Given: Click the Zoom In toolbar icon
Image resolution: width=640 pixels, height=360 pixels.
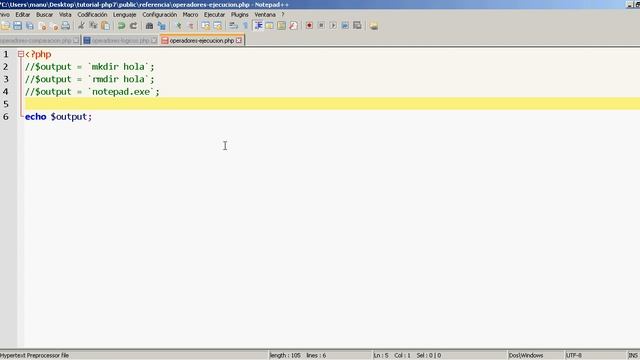Looking at the screenshot, I should 178,26.
